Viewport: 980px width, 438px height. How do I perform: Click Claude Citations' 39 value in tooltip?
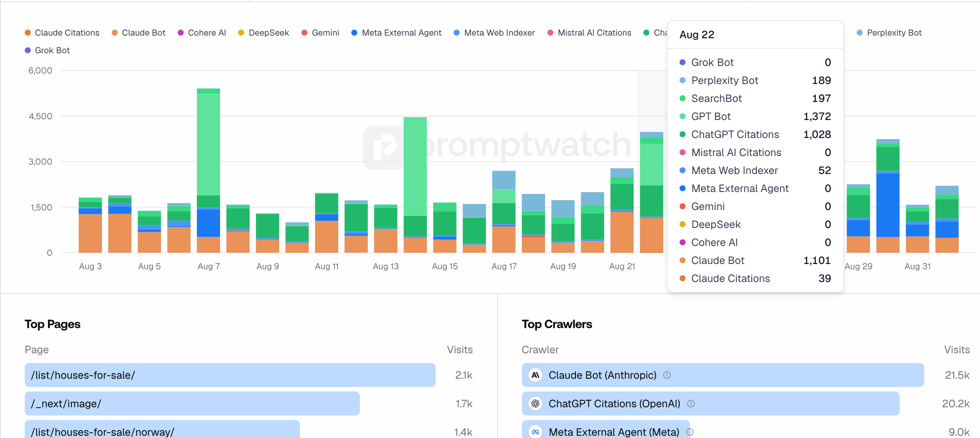click(x=824, y=278)
